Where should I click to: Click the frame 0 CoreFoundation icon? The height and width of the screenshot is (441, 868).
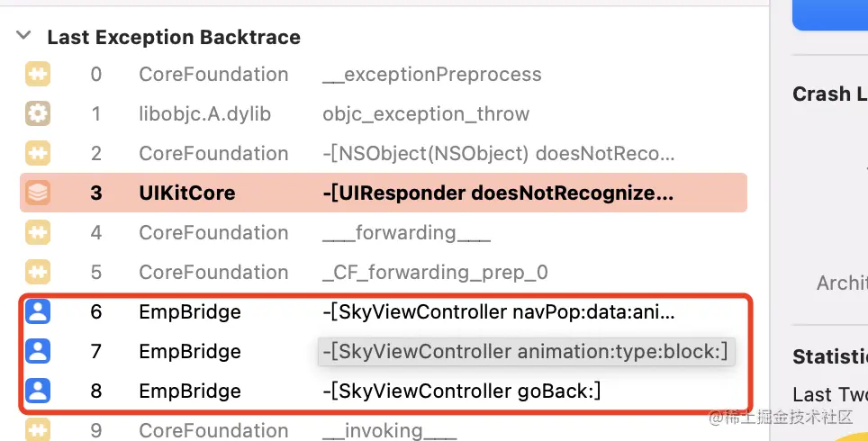click(38, 75)
